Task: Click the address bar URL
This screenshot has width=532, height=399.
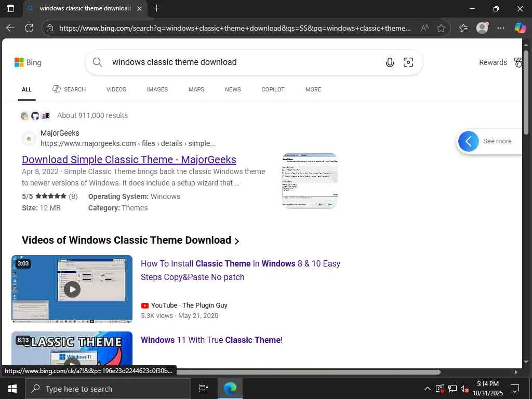Action: [234, 28]
